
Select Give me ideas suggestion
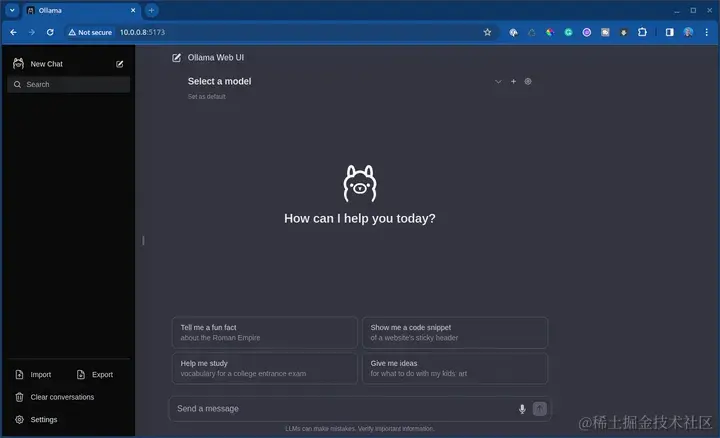[455, 368]
